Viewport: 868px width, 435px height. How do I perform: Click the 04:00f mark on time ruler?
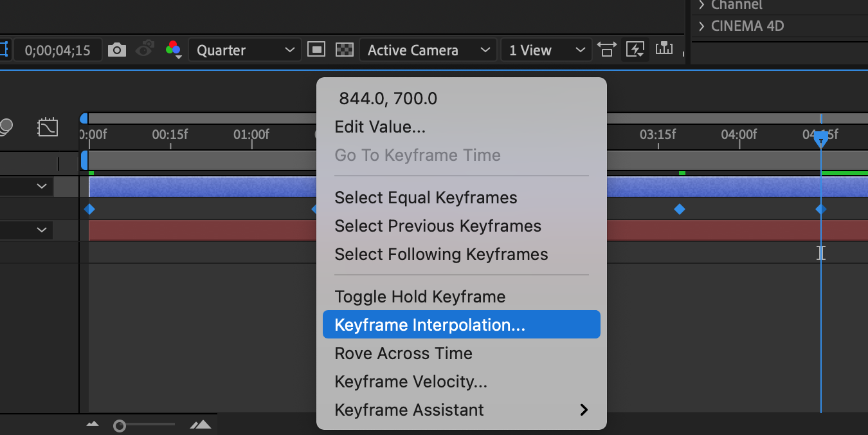tap(739, 134)
